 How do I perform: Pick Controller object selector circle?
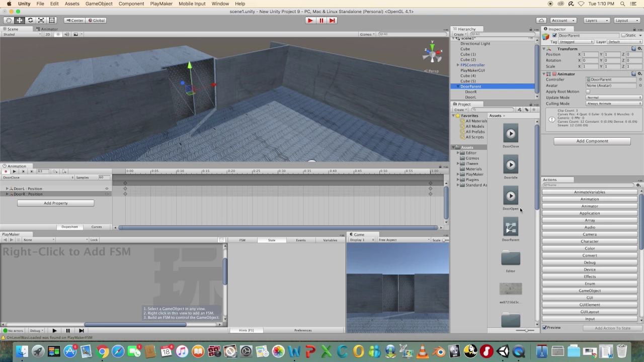point(640,79)
